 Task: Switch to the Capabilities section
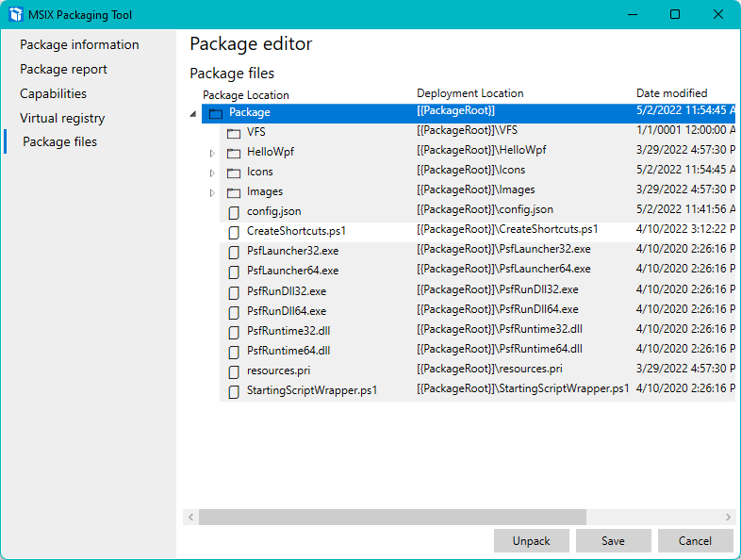coord(53,93)
